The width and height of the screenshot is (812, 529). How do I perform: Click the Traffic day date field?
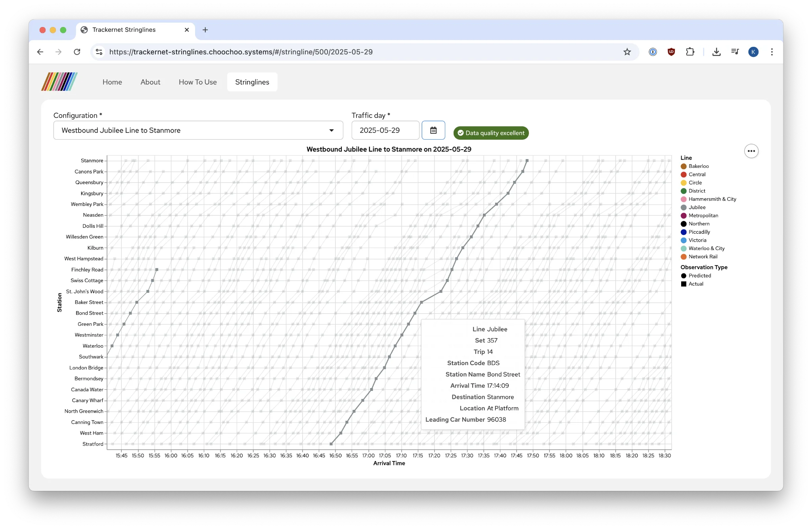385,130
